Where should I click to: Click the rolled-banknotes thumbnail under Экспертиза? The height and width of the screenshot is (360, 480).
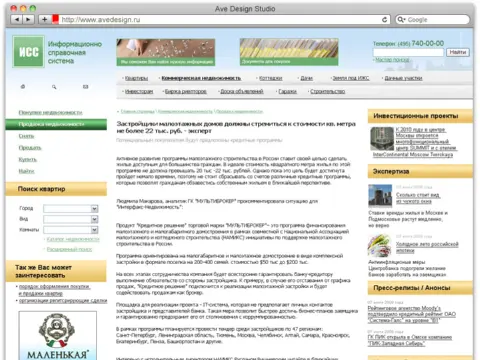click(380, 246)
